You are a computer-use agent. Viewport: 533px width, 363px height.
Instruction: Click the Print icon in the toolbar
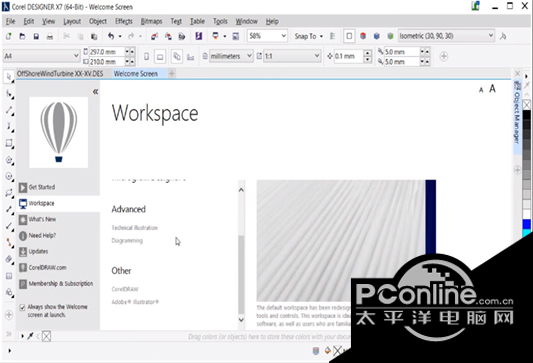(50, 36)
